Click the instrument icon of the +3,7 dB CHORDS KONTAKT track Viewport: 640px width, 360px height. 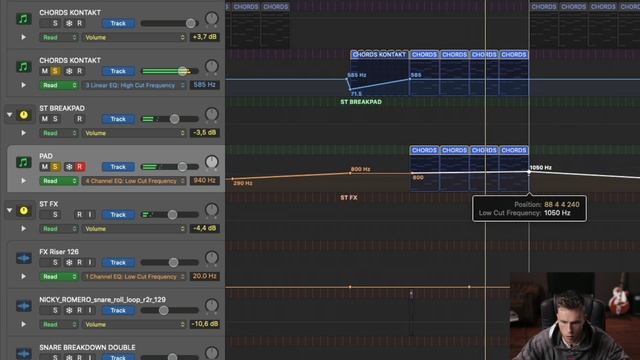(24, 19)
